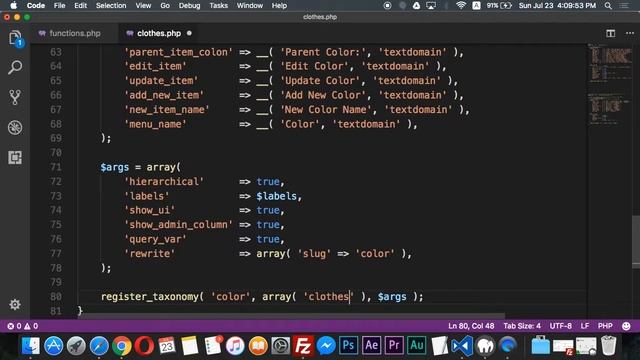Open Premiere Pro from the dock
640x360 pixels.
394,346
